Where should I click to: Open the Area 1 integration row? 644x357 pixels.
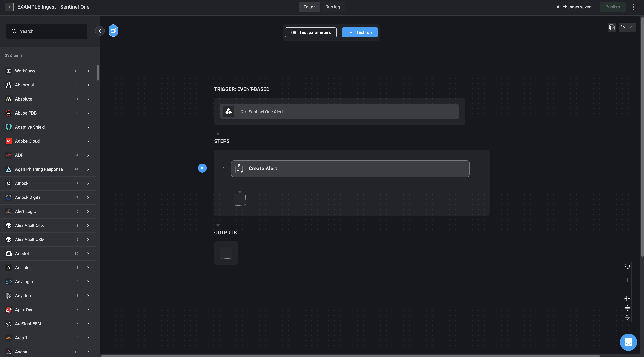pos(48,338)
